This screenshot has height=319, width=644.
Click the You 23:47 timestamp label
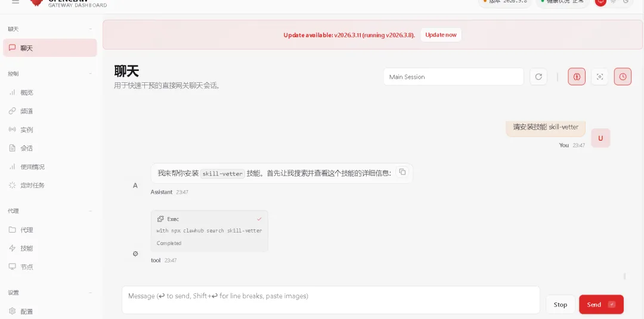coord(572,145)
